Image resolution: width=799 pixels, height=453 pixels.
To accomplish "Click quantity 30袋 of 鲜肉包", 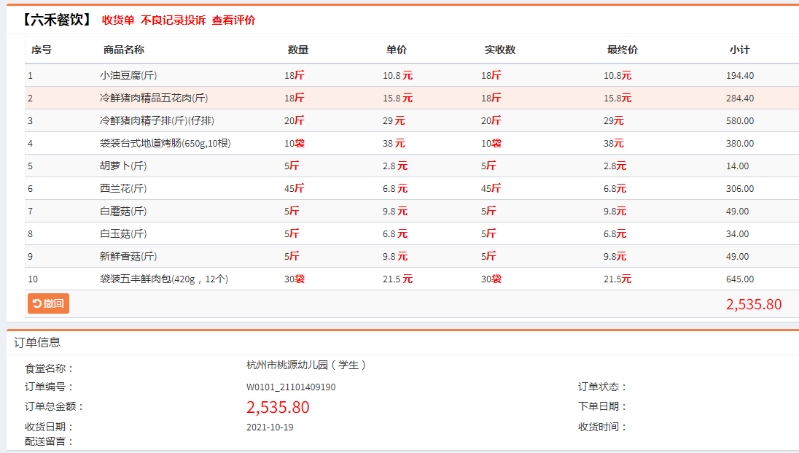I will (x=294, y=279).
